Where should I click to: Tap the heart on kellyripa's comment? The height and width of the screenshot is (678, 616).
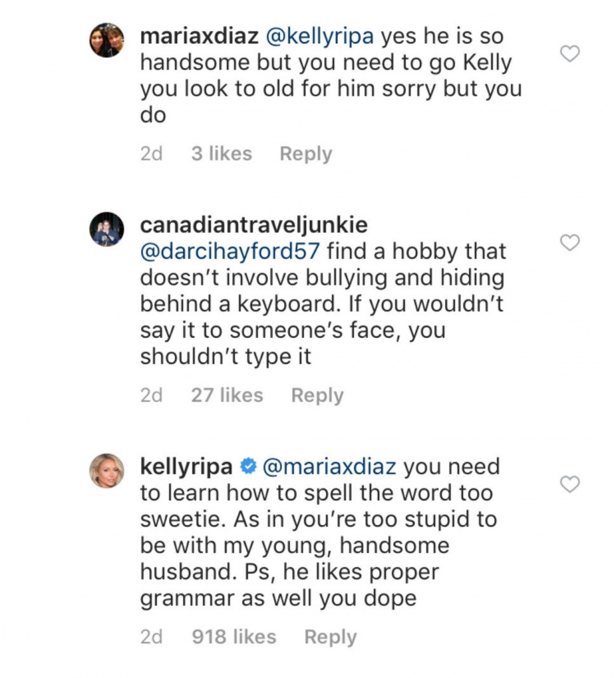[571, 484]
